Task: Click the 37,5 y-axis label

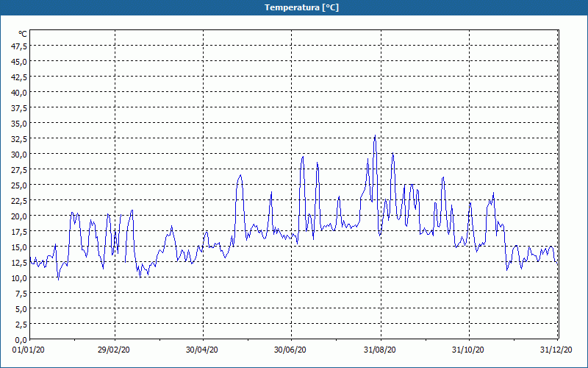Action: pos(20,108)
